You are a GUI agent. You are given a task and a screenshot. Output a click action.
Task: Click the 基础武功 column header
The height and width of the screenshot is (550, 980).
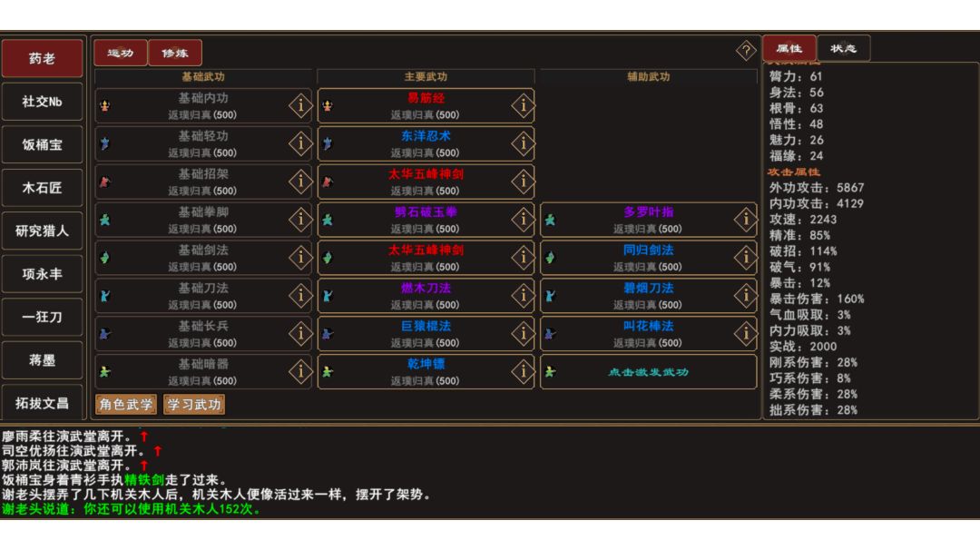click(x=203, y=77)
